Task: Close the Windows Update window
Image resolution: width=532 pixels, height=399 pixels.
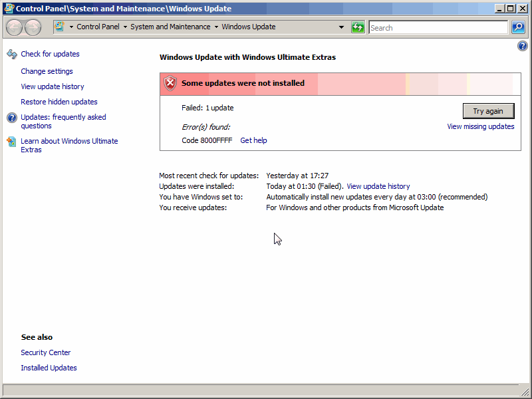Action: point(523,9)
